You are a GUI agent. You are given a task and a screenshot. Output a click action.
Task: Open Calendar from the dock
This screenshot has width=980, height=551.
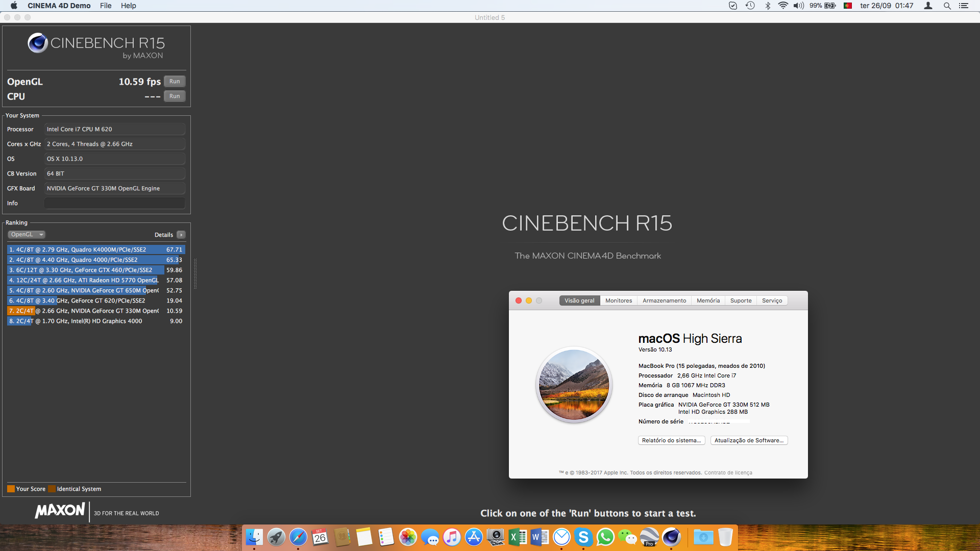pyautogui.click(x=320, y=537)
